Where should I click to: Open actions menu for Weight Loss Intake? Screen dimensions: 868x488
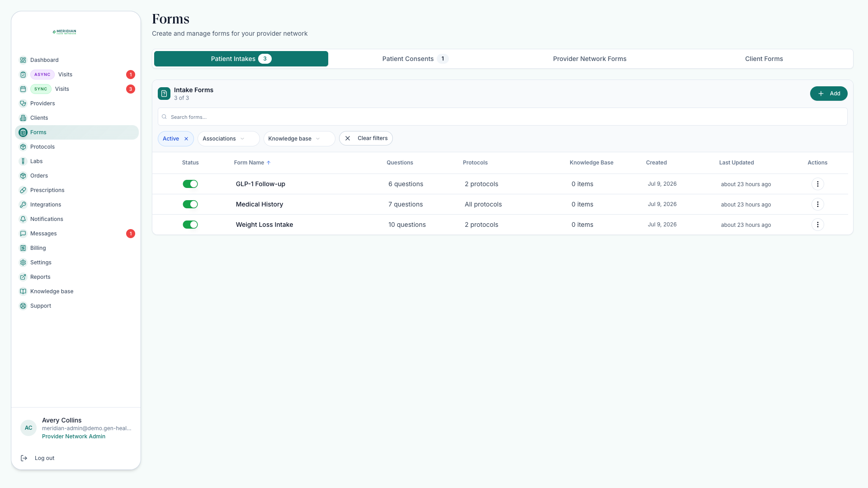(x=817, y=225)
